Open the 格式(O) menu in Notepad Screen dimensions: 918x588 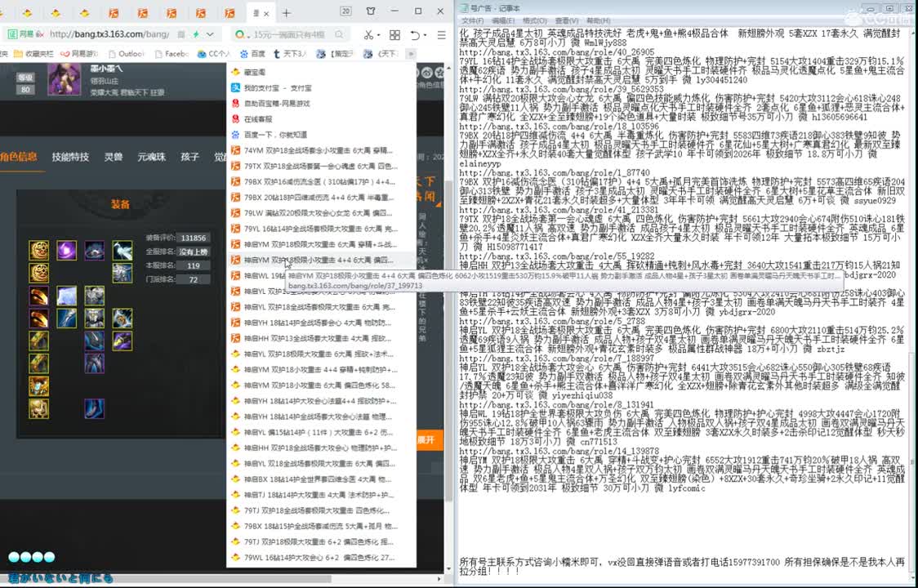(534, 20)
